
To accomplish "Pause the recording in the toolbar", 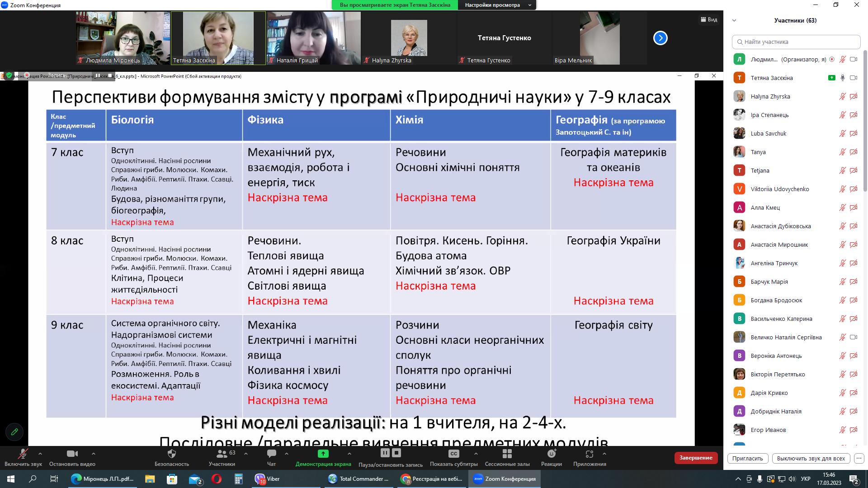I will click(x=385, y=453).
